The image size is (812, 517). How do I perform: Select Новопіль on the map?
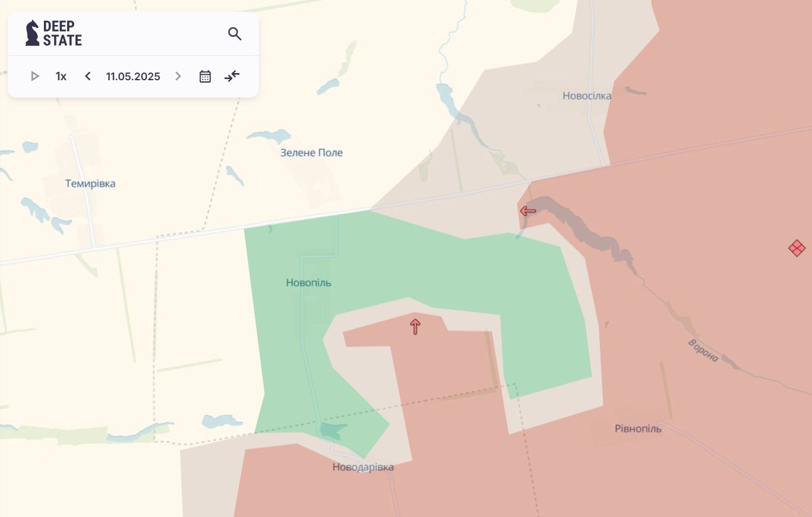[308, 283]
